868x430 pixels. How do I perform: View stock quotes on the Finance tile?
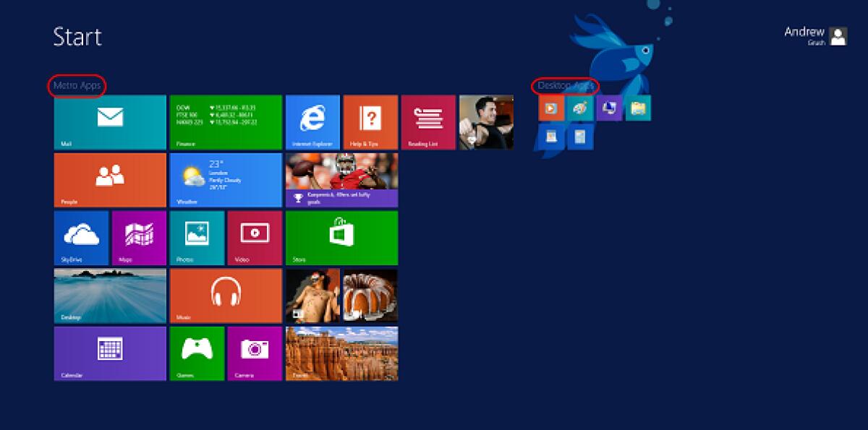pyautogui.click(x=225, y=121)
